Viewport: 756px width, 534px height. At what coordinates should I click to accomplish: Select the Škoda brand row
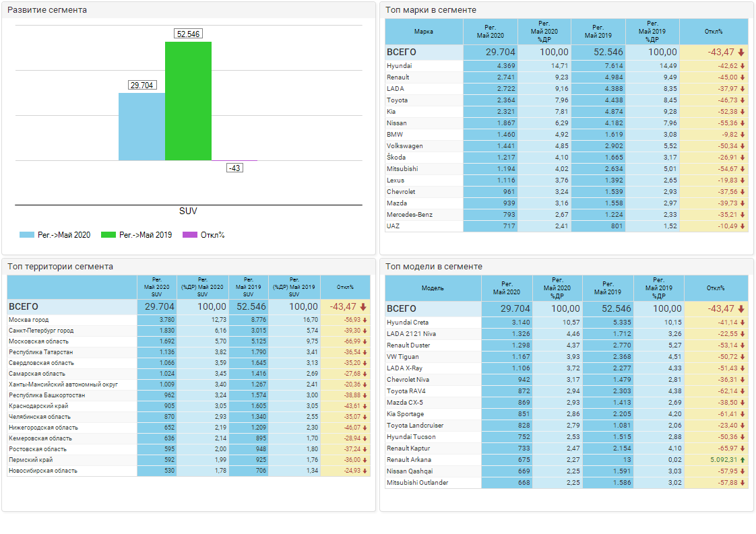click(x=567, y=157)
